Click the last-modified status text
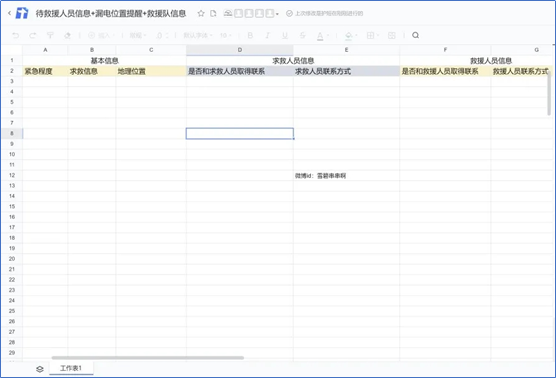556x378 pixels. pyautogui.click(x=329, y=13)
